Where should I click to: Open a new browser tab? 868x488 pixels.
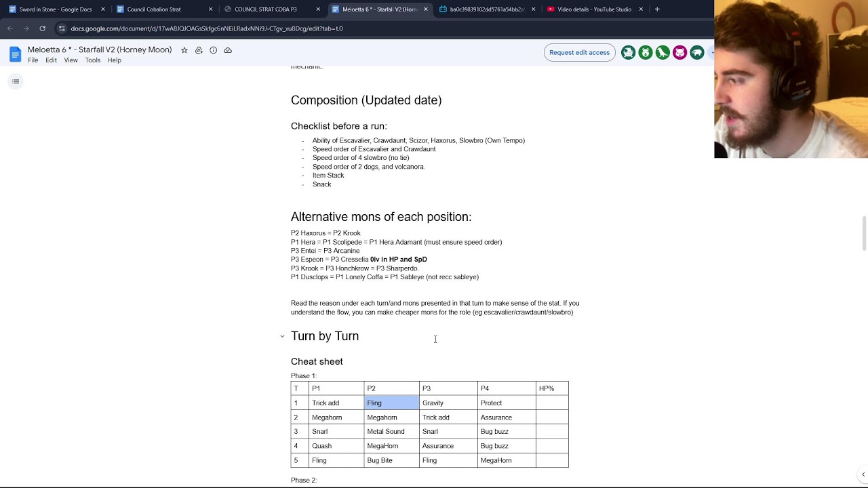[x=657, y=9]
